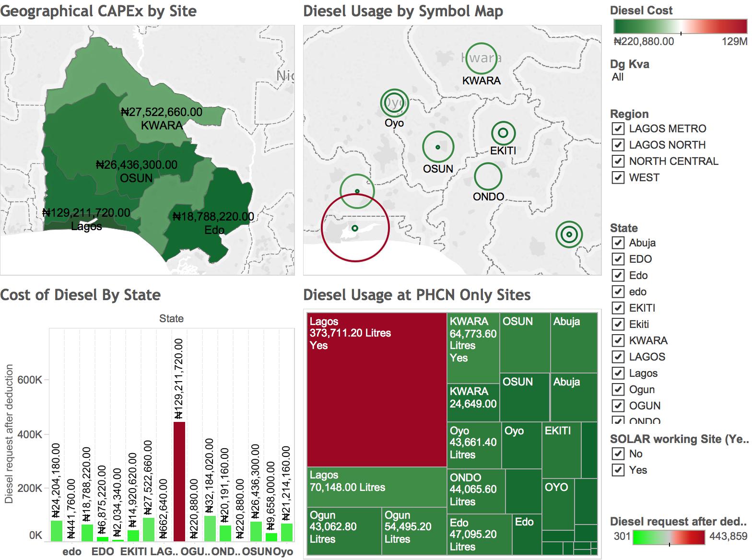752x560 pixels.
Task: Select the Oyo concentric circle symbol
Action: 394,103
